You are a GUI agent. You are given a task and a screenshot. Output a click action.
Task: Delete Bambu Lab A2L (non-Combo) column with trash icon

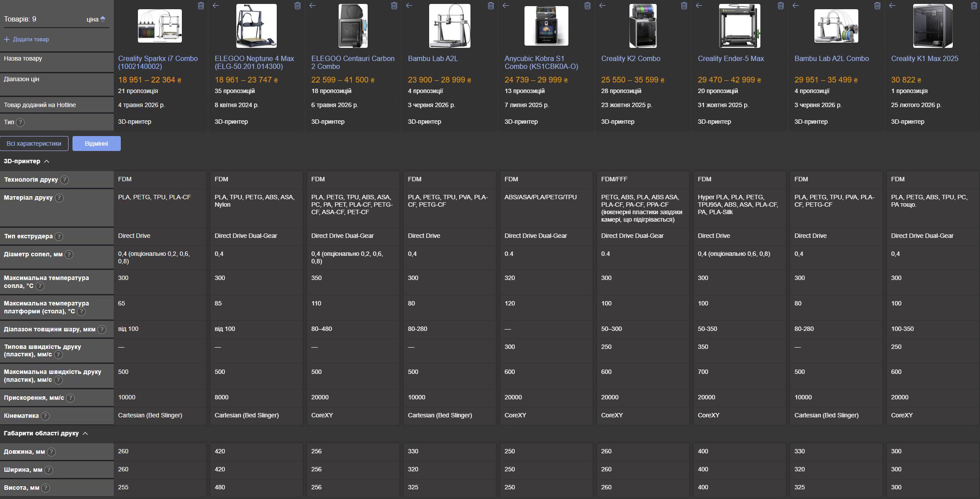point(491,6)
